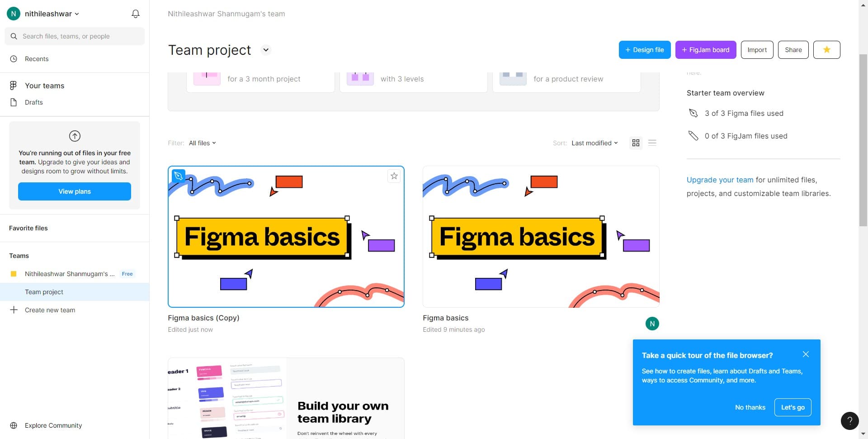Image resolution: width=868 pixels, height=439 pixels.
Task: Open Drafts in the sidebar
Action: tap(34, 102)
